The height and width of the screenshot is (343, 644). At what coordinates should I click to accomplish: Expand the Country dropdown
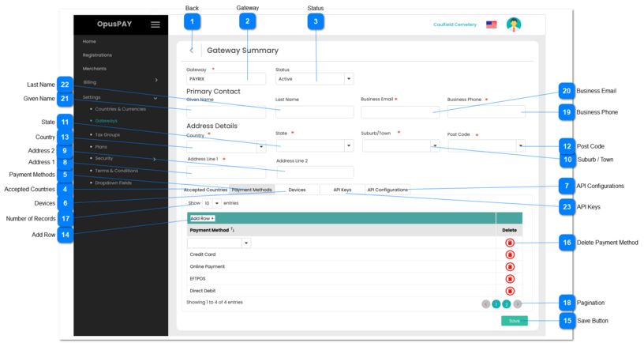[261, 146]
